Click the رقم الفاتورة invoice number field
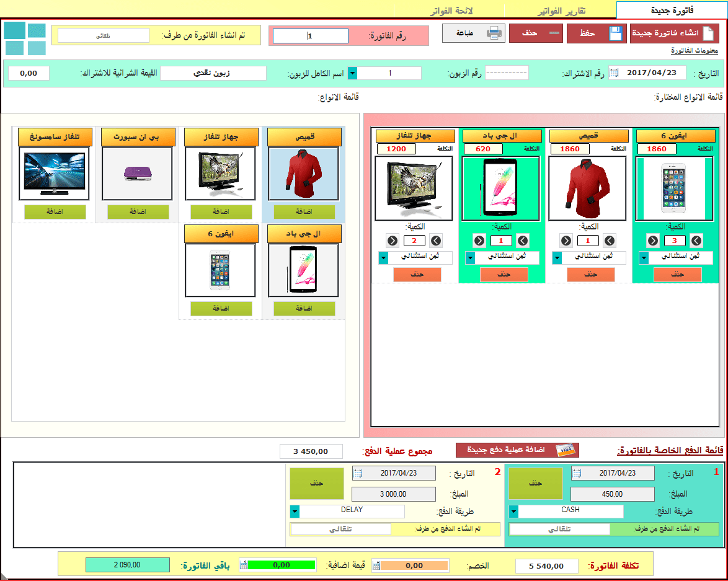Image resolution: width=728 pixels, height=581 pixels. (x=310, y=36)
